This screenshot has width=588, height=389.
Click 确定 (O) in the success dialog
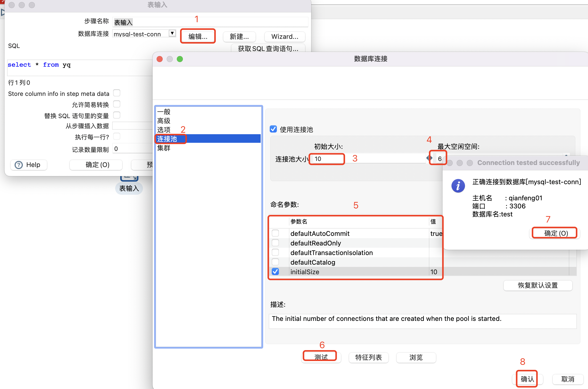555,233
